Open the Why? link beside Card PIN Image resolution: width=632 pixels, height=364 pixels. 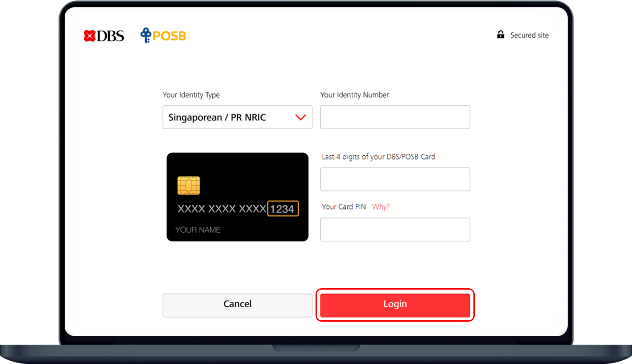coord(381,207)
